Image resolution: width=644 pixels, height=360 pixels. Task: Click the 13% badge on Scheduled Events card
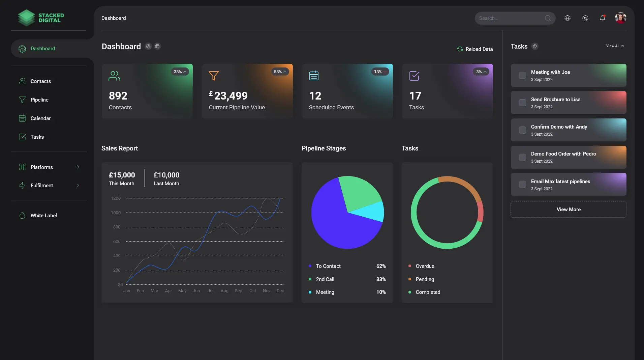click(380, 72)
